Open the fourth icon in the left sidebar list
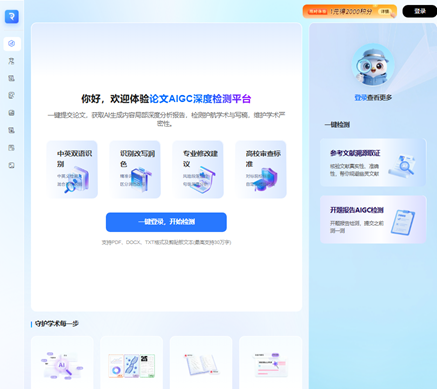This screenshot has width=437, height=389. click(x=12, y=96)
